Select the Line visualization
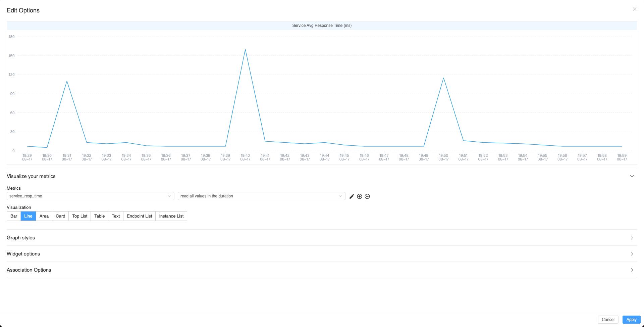Image resolution: width=644 pixels, height=327 pixels. [28, 216]
